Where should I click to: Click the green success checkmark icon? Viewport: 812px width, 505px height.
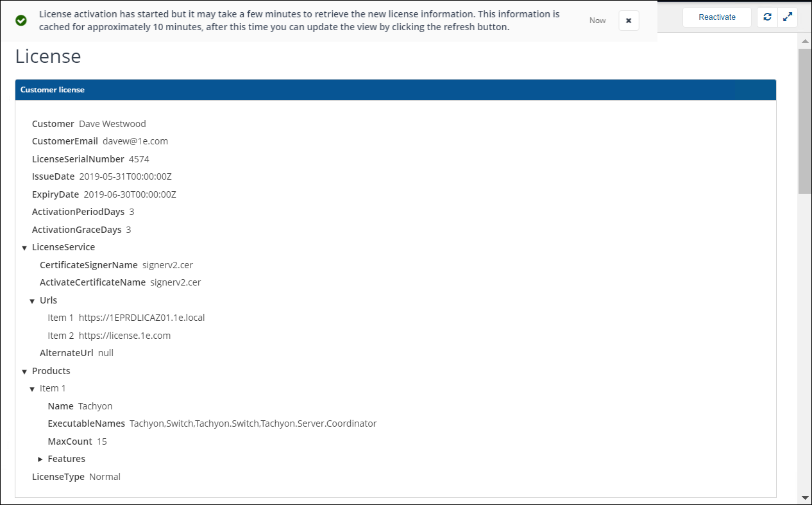click(21, 21)
